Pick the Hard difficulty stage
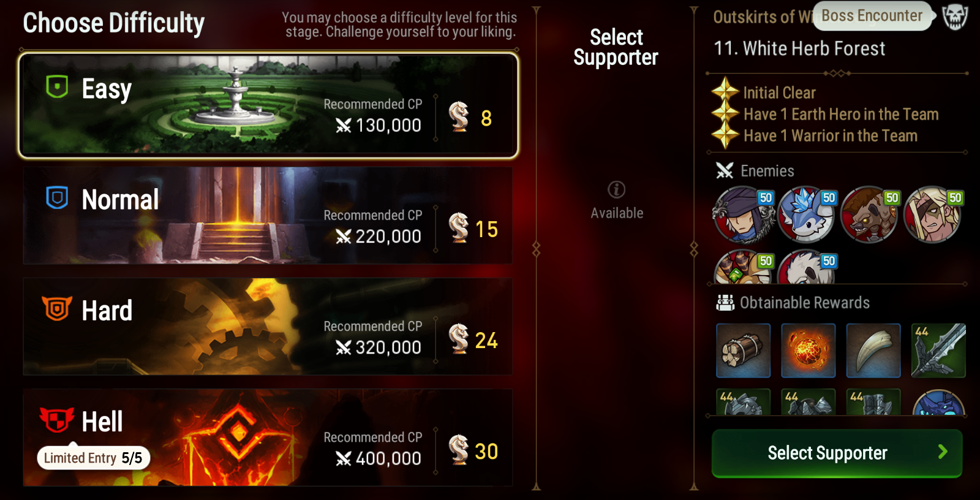980x500 pixels. click(x=268, y=327)
